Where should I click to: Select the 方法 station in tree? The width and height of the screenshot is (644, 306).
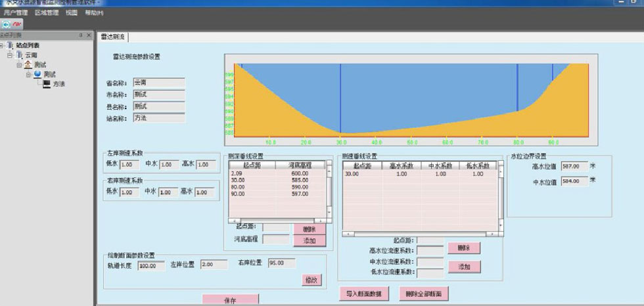click(59, 84)
